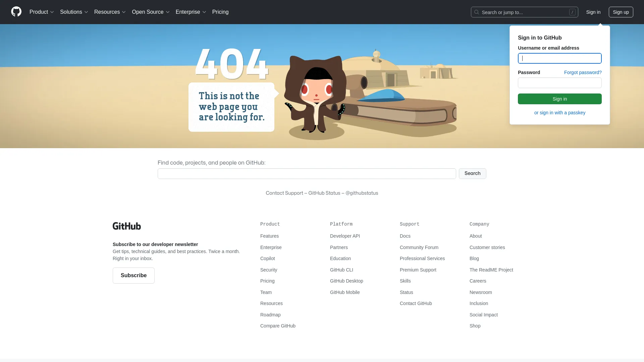644x362 pixels.
Task: Open Shop link under Company
Action: 475,326
